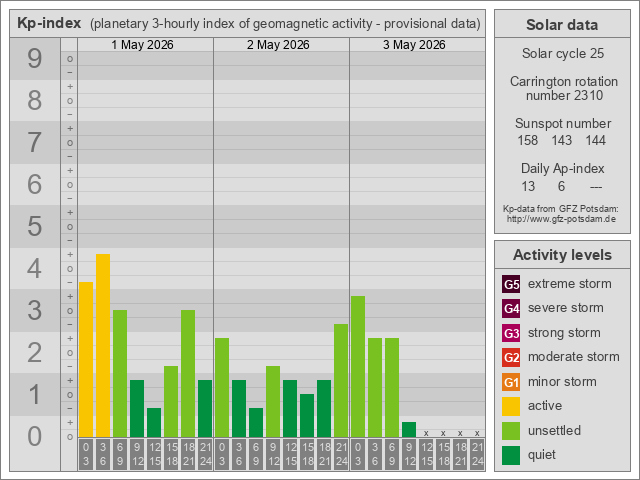
Task: Click the Activity levels panel header
Action: (x=562, y=255)
